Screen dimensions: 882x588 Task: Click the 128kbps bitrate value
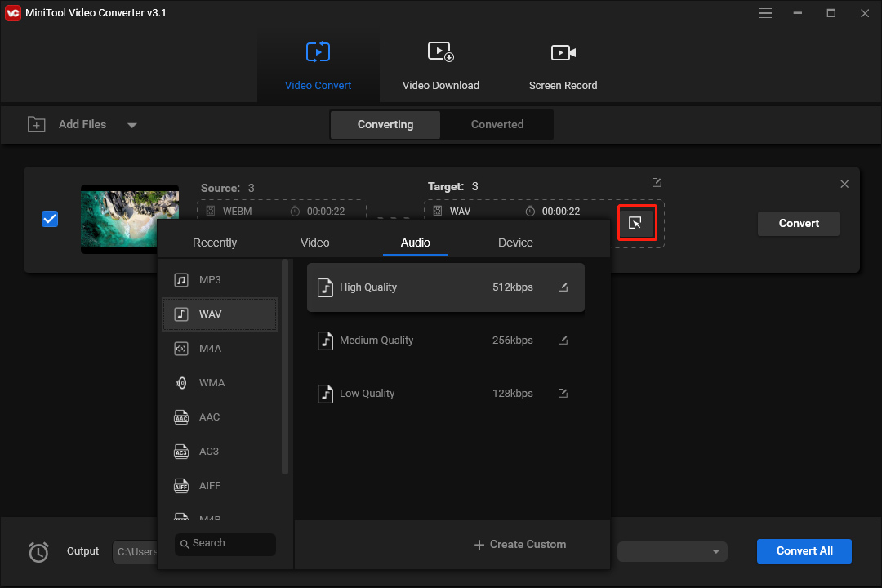point(512,393)
